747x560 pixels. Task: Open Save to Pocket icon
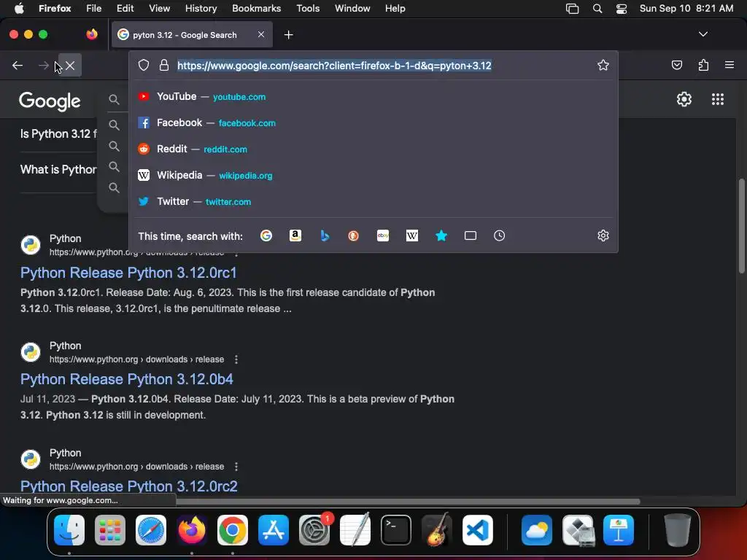(676, 65)
